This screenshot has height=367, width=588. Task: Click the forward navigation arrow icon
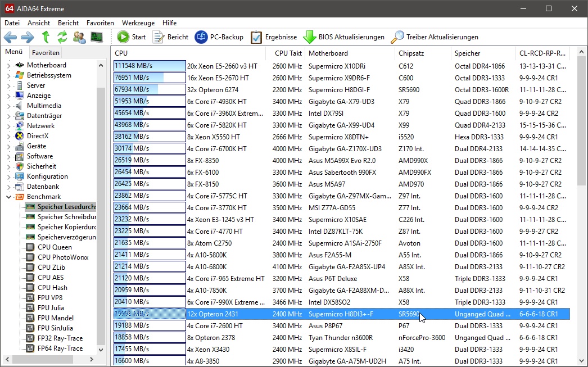pos(28,37)
